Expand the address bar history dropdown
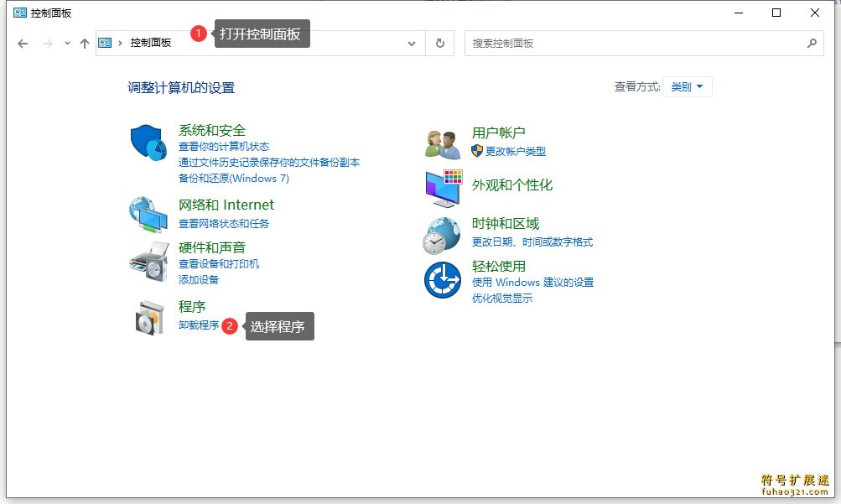The width and height of the screenshot is (841, 504). [x=411, y=43]
